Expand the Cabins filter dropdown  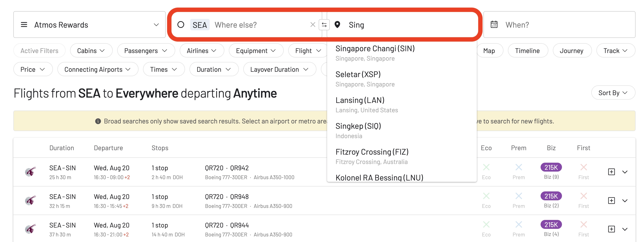[x=91, y=51]
